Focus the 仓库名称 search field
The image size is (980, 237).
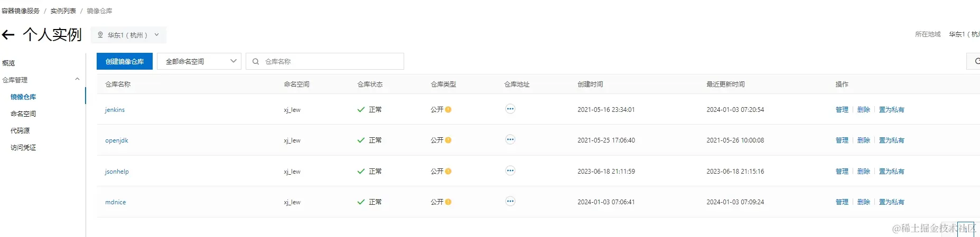325,61
